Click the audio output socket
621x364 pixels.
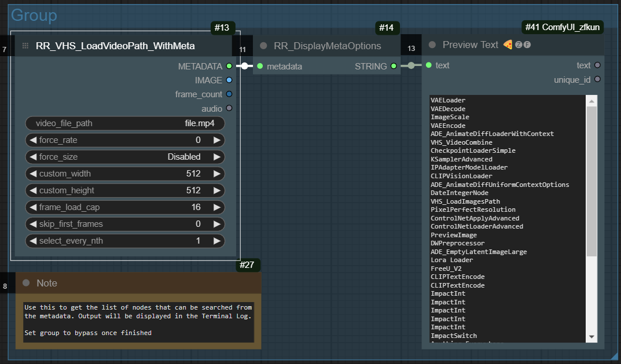tap(229, 108)
